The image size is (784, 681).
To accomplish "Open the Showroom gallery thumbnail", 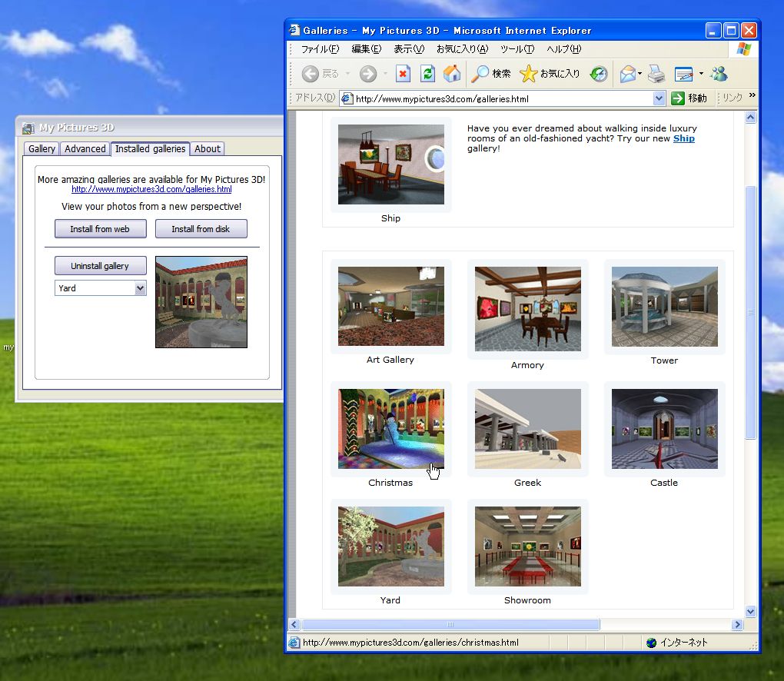I will coord(528,546).
